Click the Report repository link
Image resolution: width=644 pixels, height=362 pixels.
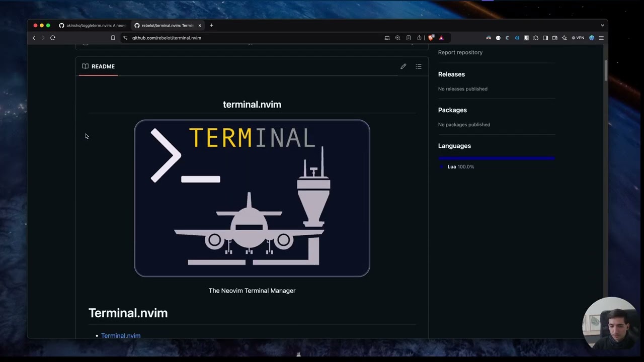(460, 52)
